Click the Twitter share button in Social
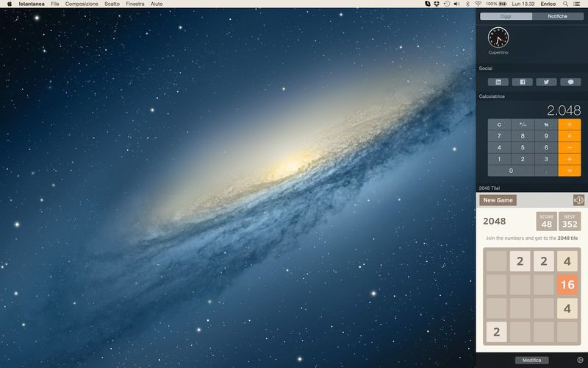This screenshot has width=588, height=368. point(546,82)
